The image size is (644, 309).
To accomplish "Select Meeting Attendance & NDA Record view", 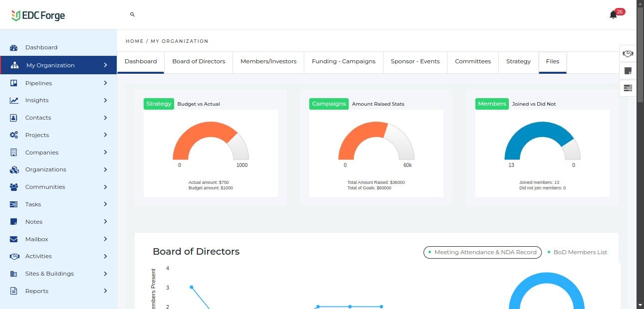I will pyautogui.click(x=482, y=252).
